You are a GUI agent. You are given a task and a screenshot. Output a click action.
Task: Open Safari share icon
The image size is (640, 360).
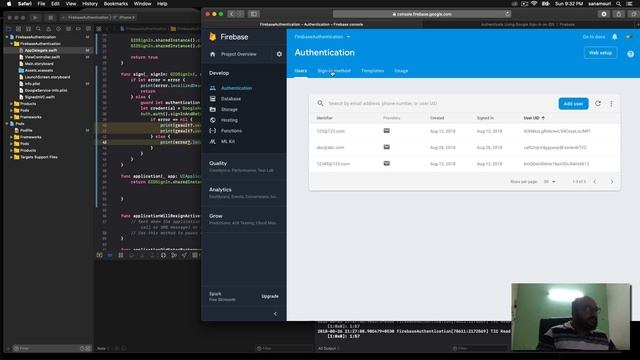click(x=619, y=14)
